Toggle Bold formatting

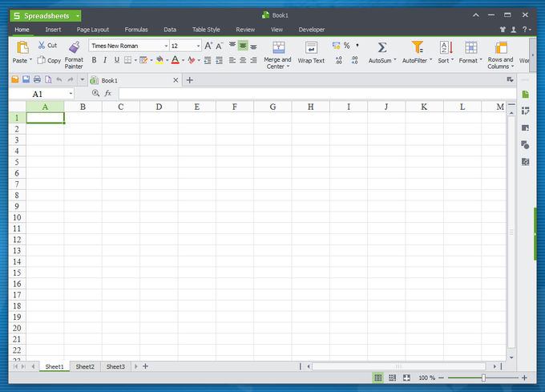(x=94, y=60)
